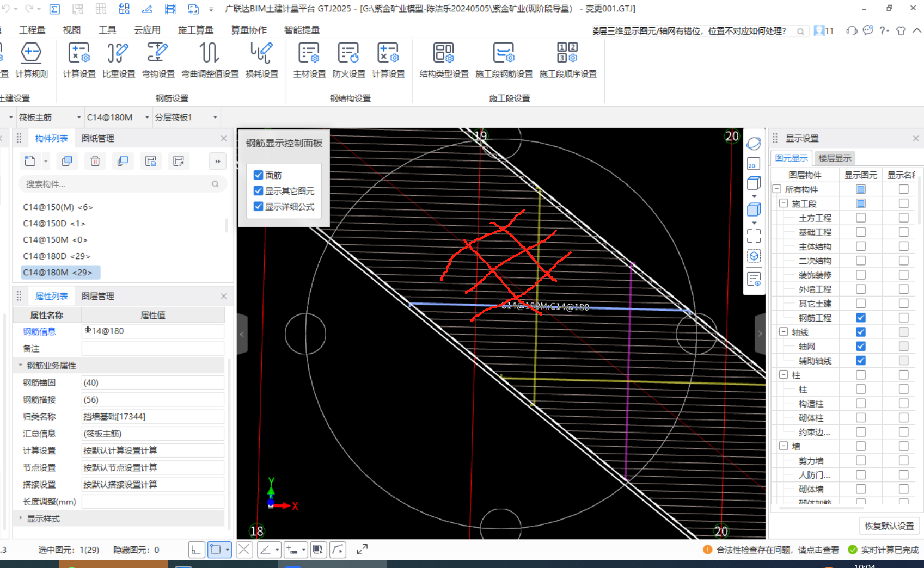
Task: Click the cross snap icon in status bar
Action: 244,550
